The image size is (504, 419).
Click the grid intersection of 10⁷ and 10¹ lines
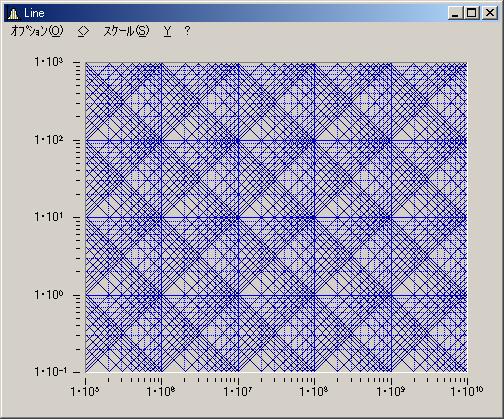point(238,218)
